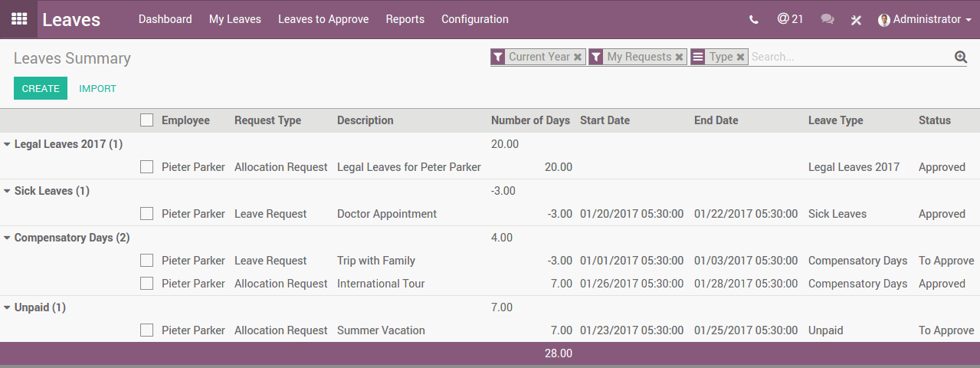Screen dimensions: 980x368
Task: Remove the Current Year filter
Action: [578, 57]
